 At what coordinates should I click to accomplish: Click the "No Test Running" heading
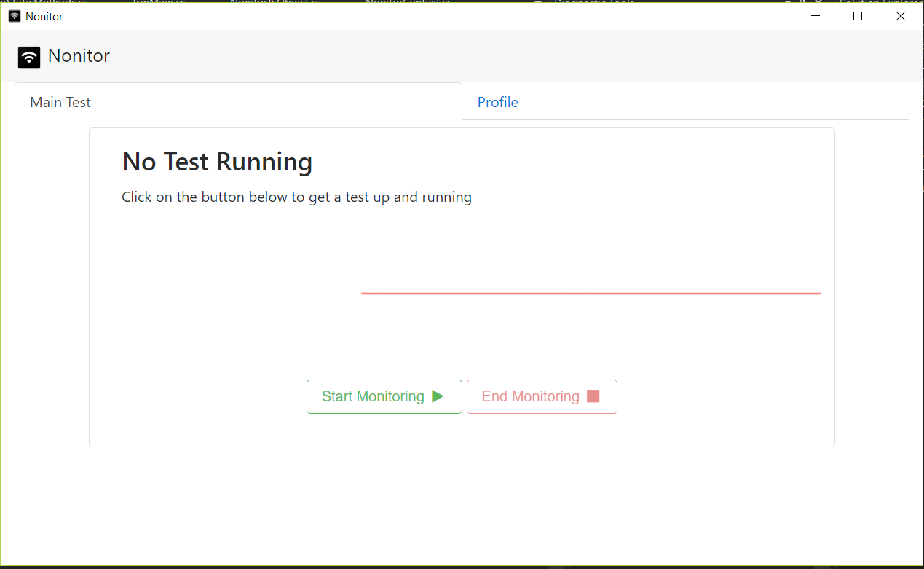point(217,162)
